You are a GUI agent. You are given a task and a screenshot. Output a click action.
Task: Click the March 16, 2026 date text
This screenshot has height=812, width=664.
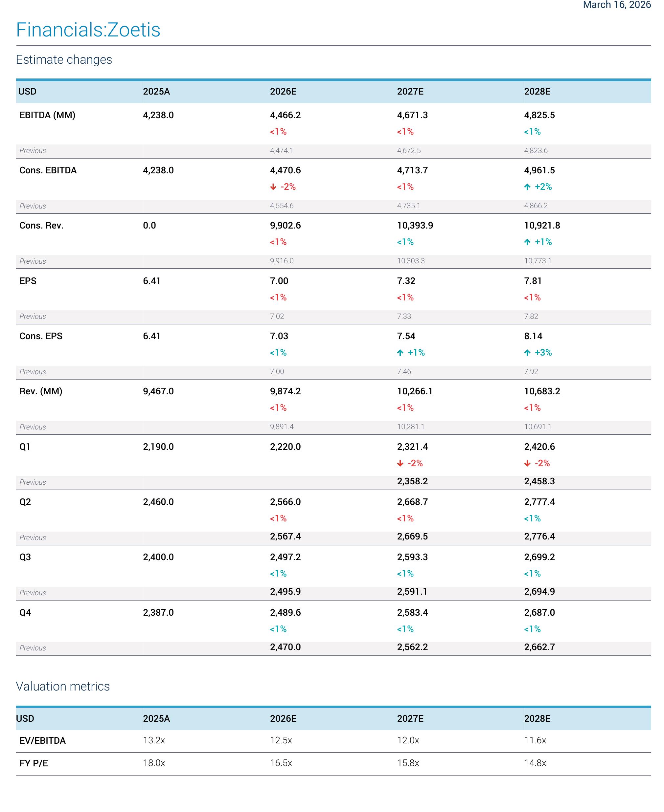click(617, 5)
